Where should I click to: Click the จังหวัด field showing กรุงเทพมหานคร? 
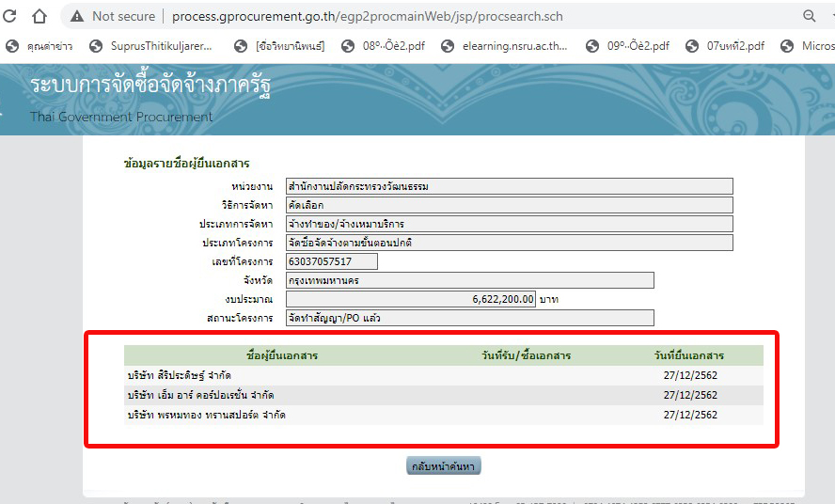coord(469,280)
